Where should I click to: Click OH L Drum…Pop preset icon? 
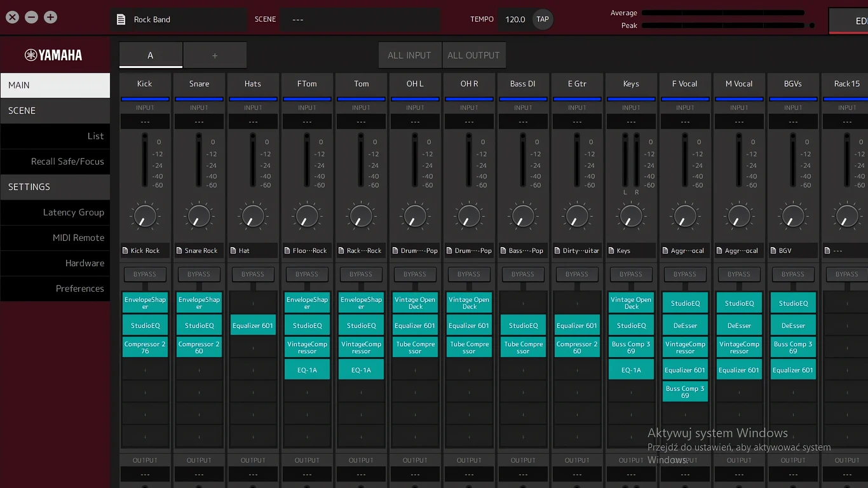point(395,250)
